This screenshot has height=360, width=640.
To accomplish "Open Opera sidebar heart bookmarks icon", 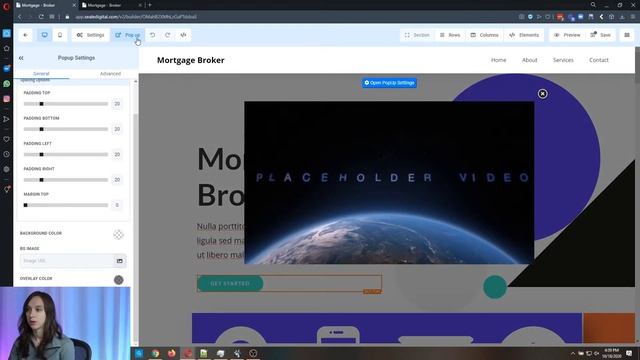I will coord(7,139).
